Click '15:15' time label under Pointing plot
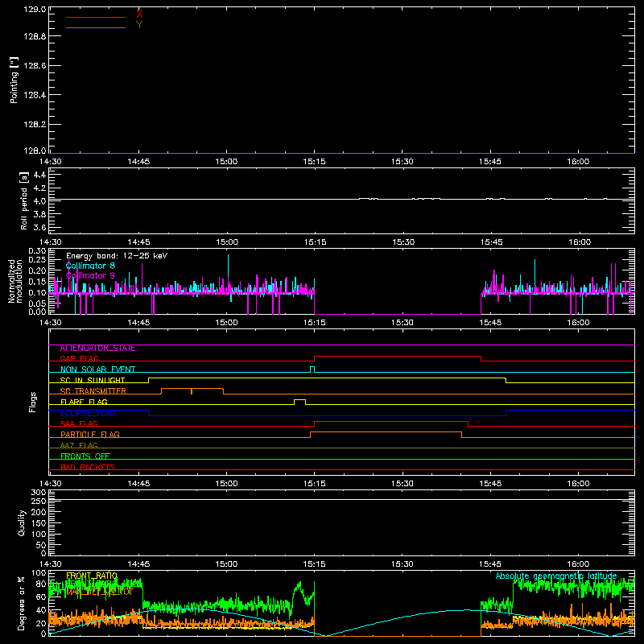Screen dimensions: 644x644 (x=314, y=162)
